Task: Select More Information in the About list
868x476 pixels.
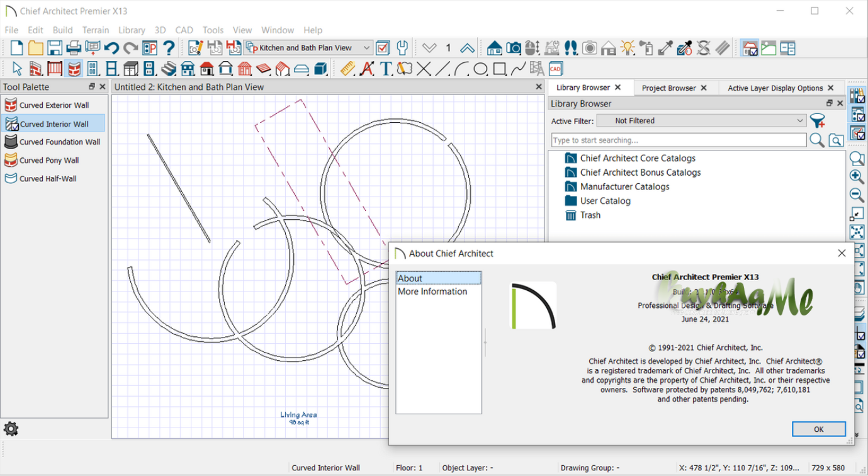Action: 432,292
